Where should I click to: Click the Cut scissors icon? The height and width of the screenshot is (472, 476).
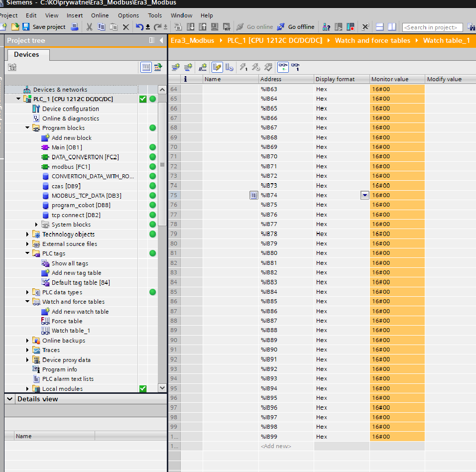tap(89, 27)
